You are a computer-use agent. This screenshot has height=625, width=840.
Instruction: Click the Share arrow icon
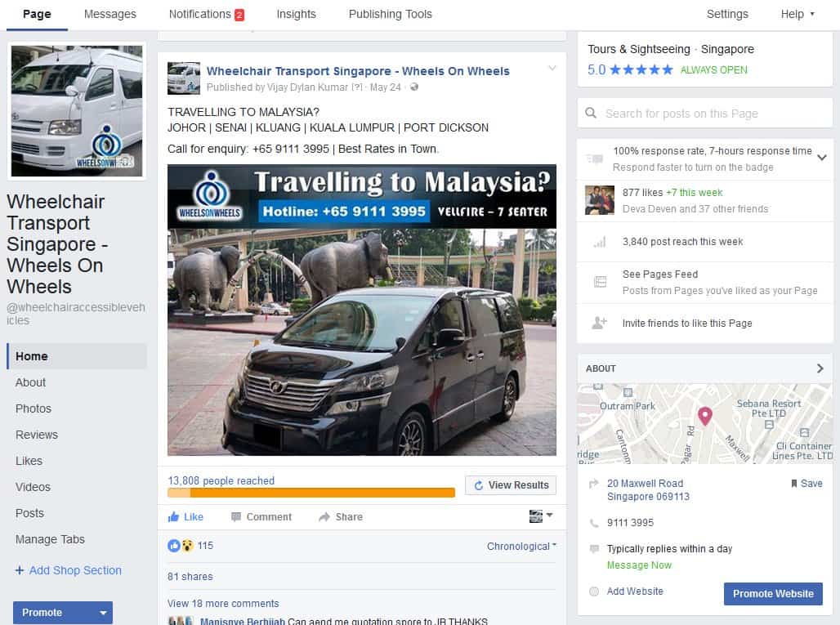(x=324, y=517)
